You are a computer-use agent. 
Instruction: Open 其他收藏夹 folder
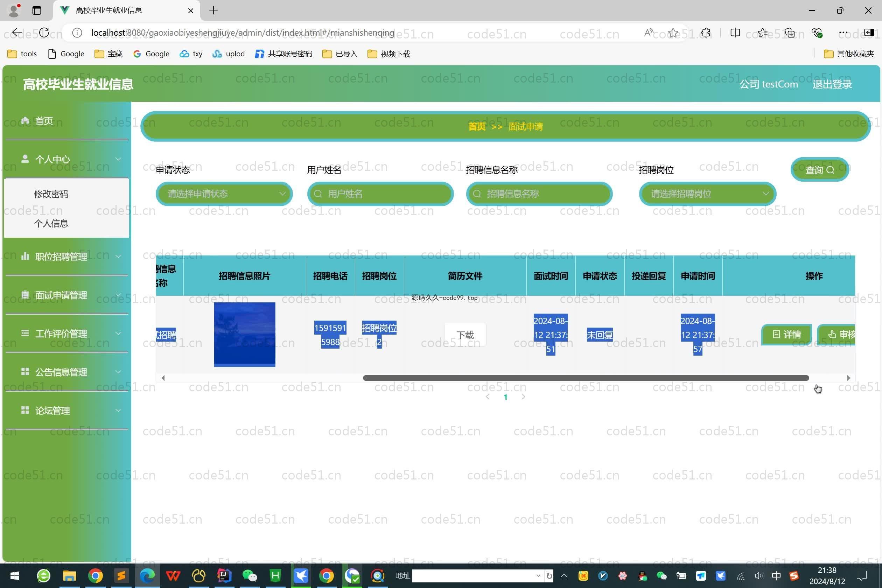coord(849,54)
